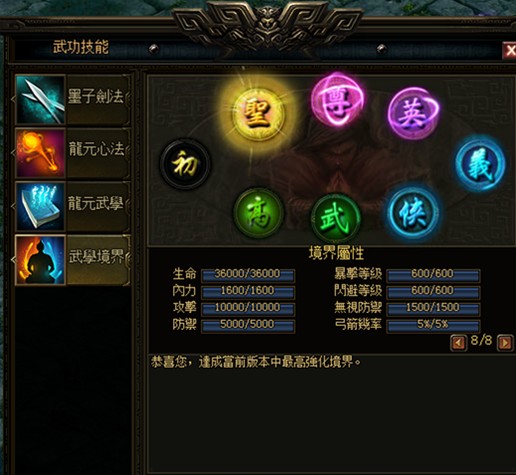
Task: Click the 攻擊 attribute progress bar
Action: [x=248, y=308]
